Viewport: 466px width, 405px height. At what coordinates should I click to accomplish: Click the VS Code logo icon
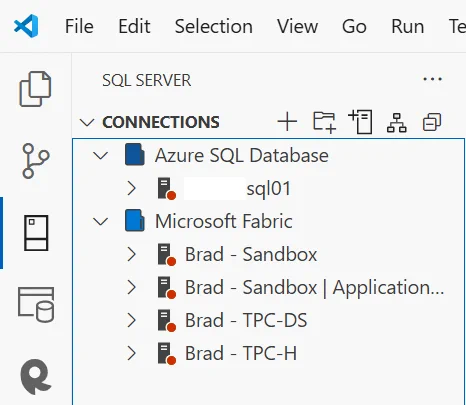click(26, 26)
